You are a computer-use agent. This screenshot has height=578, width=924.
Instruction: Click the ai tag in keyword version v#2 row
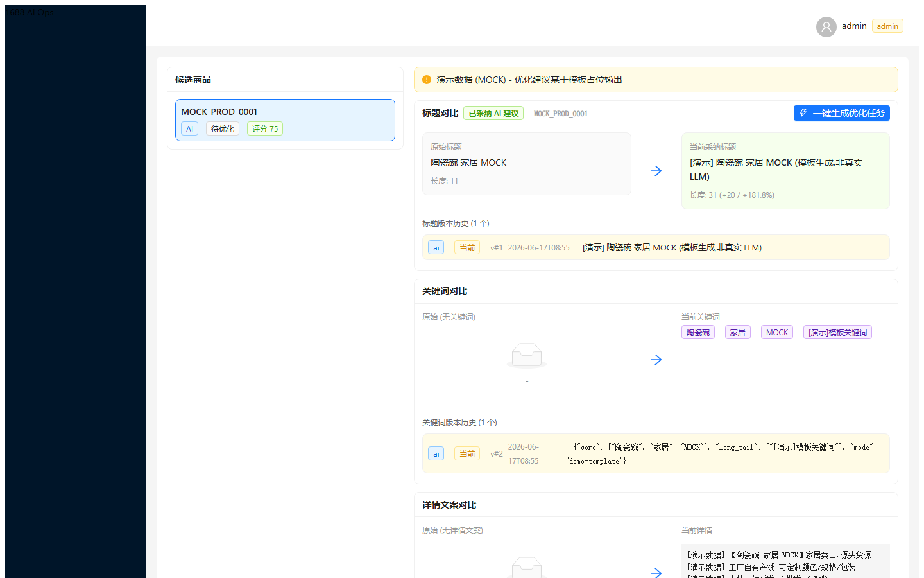point(436,453)
